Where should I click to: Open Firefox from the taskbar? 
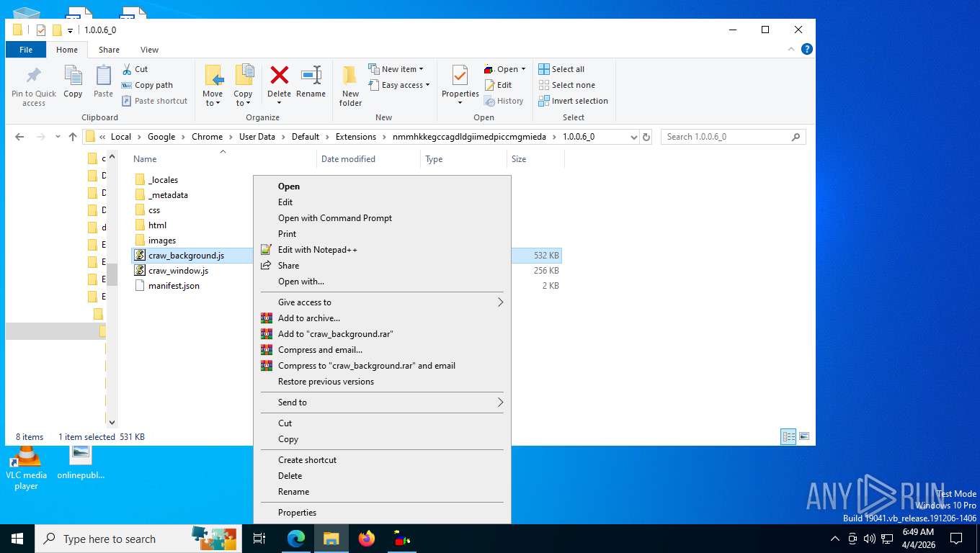367,539
